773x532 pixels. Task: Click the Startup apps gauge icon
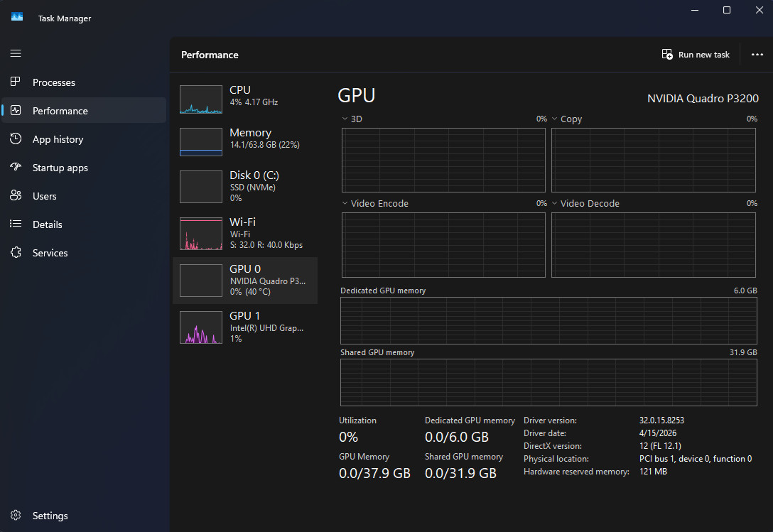coord(16,167)
